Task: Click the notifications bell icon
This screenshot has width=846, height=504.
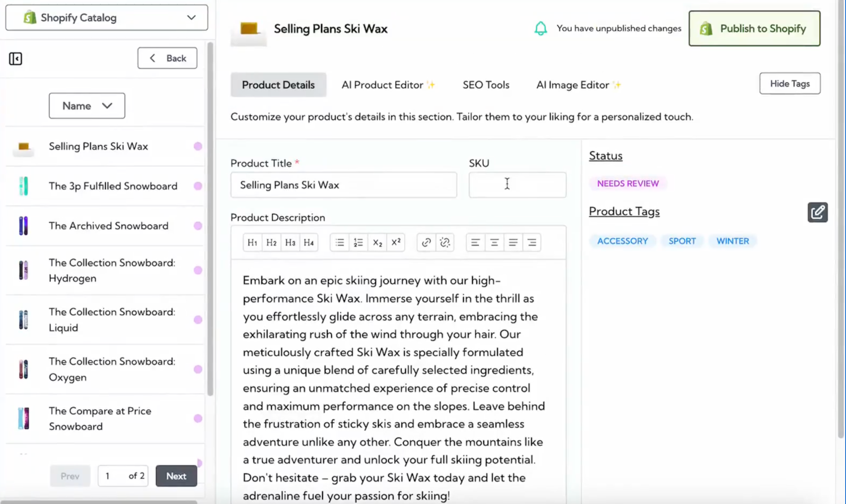Action: (x=540, y=28)
